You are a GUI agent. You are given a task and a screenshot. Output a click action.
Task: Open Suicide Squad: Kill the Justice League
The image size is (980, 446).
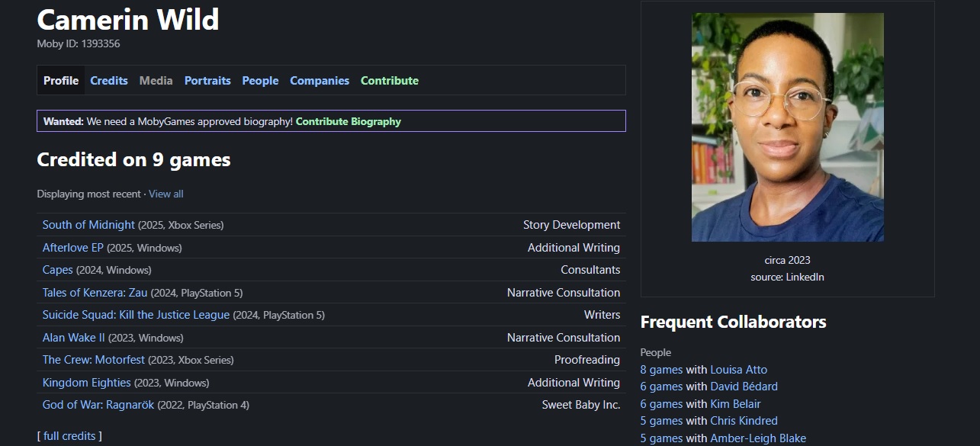point(136,315)
